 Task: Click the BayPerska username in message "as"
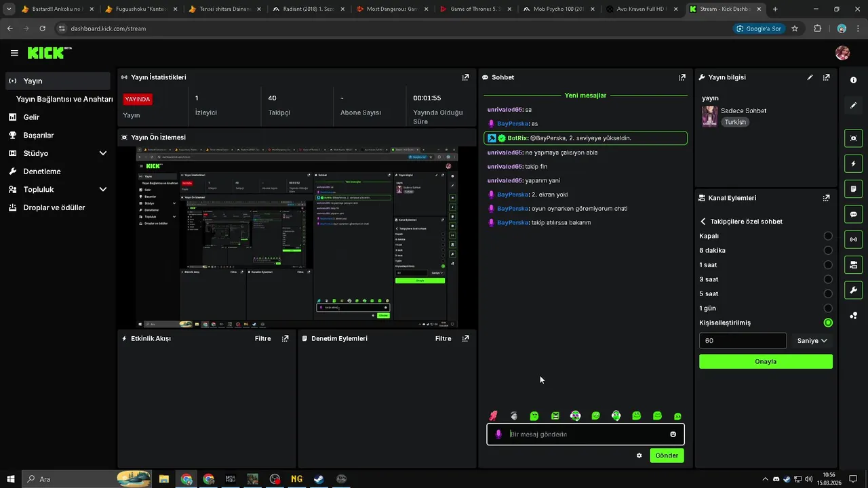[513, 124]
